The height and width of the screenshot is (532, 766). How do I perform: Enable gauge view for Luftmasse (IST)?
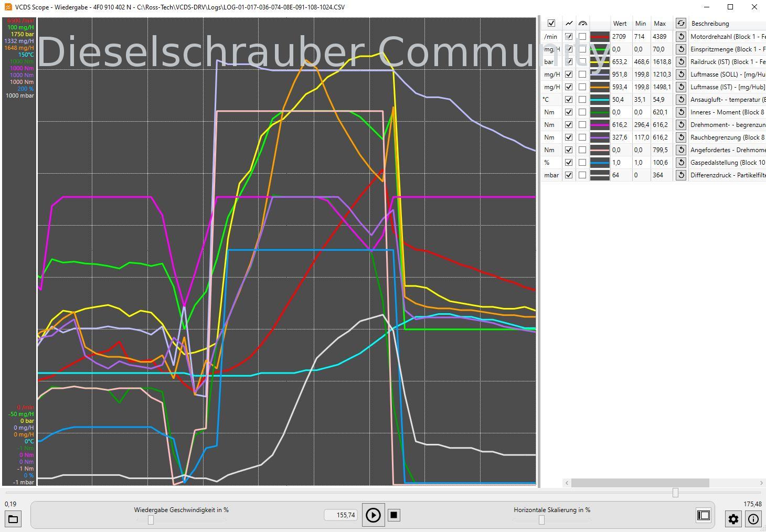point(582,87)
